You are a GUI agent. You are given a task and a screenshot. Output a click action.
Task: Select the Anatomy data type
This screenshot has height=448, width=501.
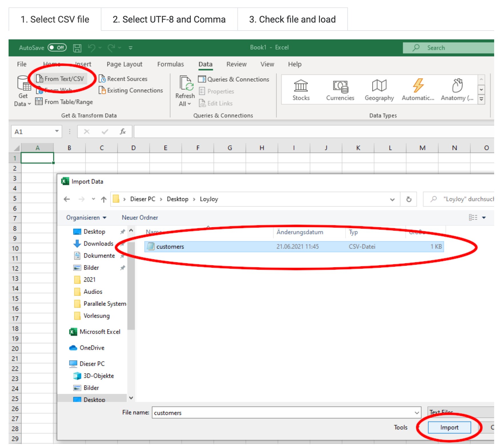(x=456, y=89)
